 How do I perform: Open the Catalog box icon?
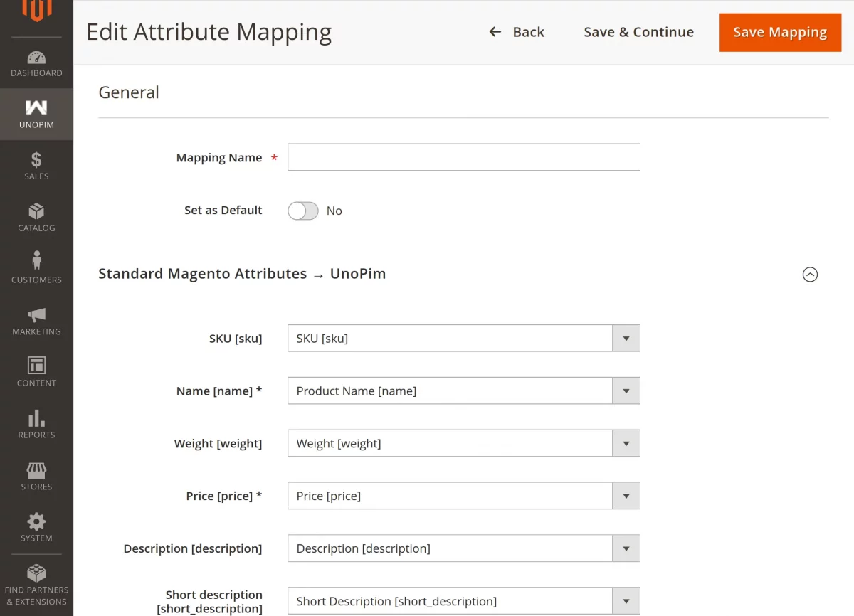(x=36, y=211)
